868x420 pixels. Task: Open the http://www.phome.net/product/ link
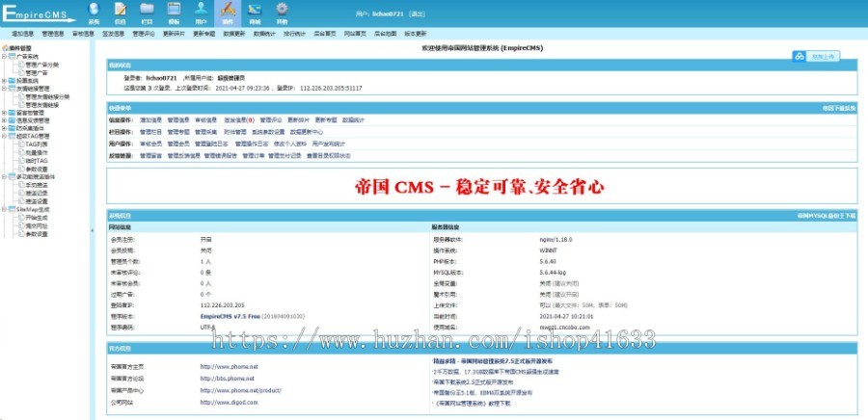241,391
